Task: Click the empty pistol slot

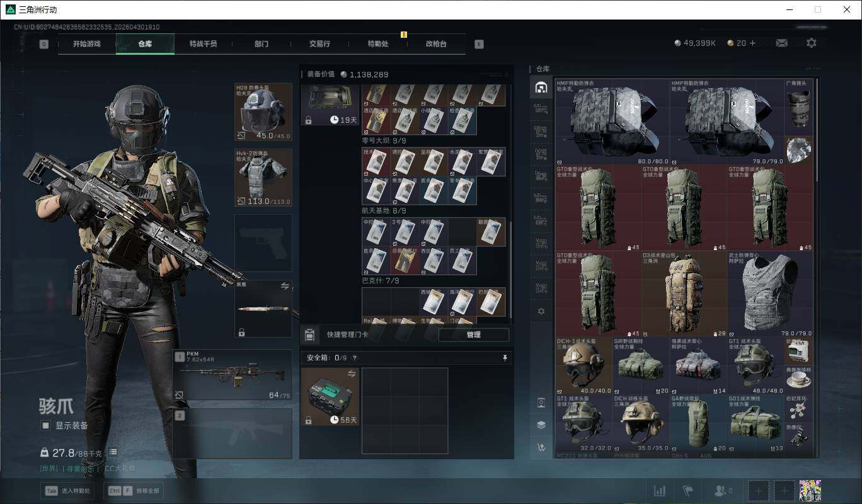Action: click(263, 243)
